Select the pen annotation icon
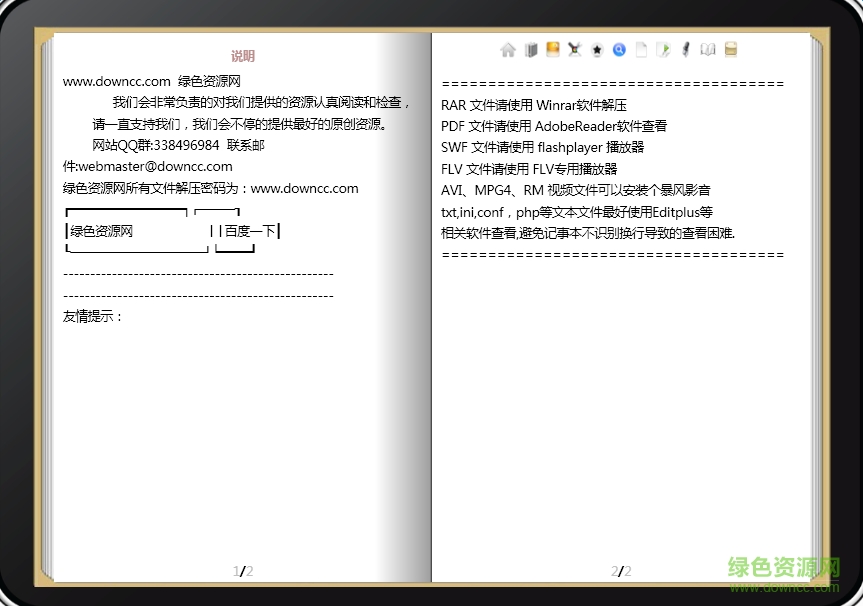The width and height of the screenshot is (863, 606). pyautogui.click(x=685, y=49)
